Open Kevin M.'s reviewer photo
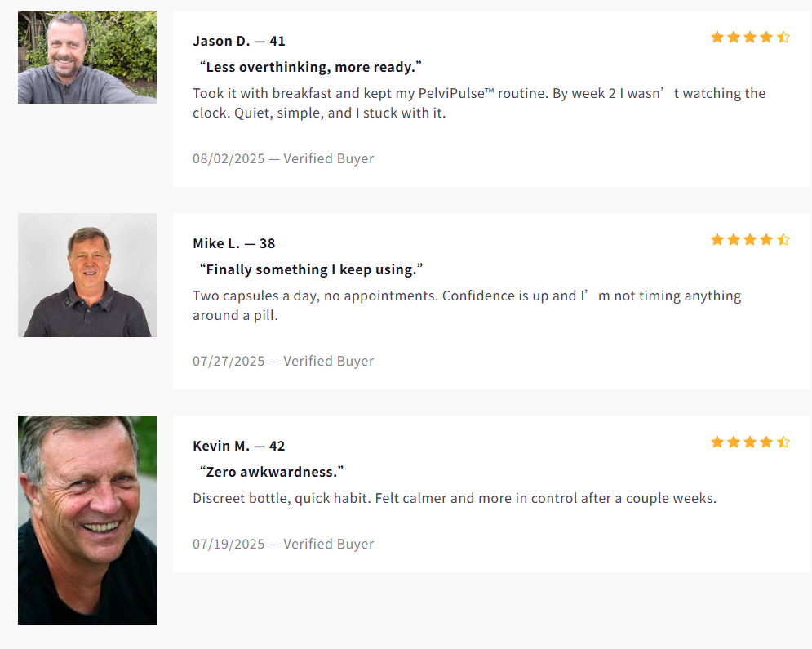 [87, 520]
